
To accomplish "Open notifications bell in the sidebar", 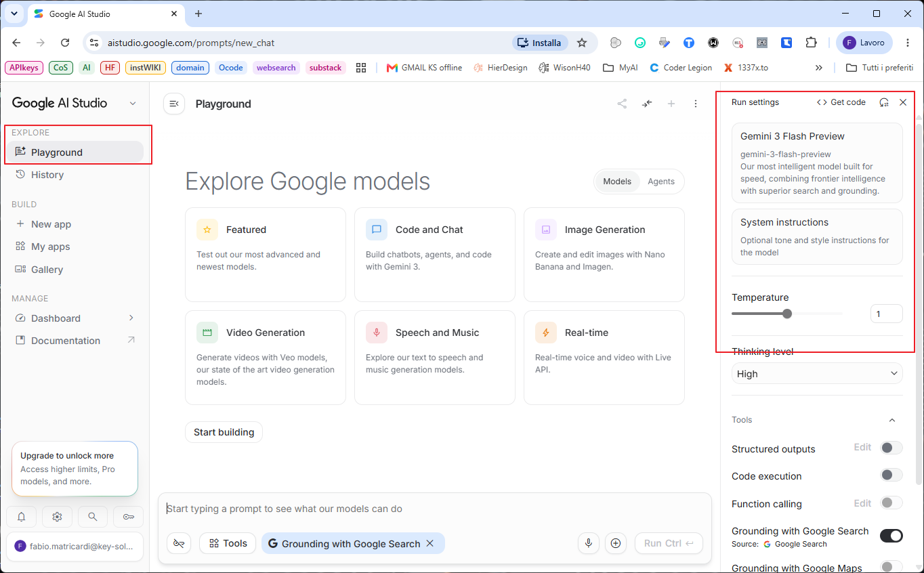I will point(22,517).
